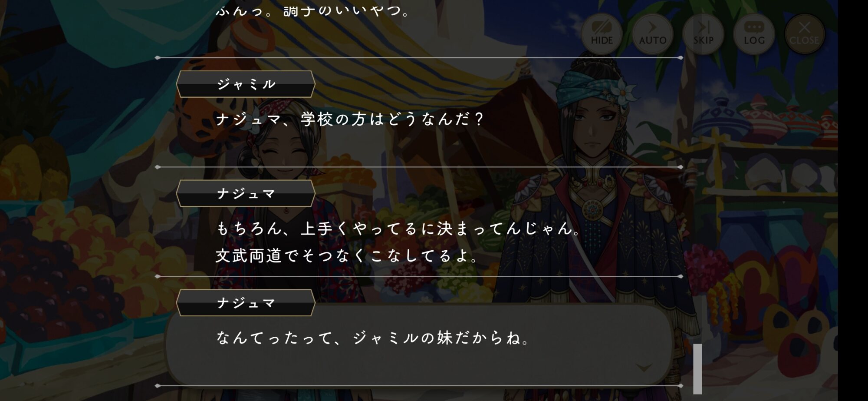
Task: Click the last ナジュマ name plate
Action: tap(246, 303)
